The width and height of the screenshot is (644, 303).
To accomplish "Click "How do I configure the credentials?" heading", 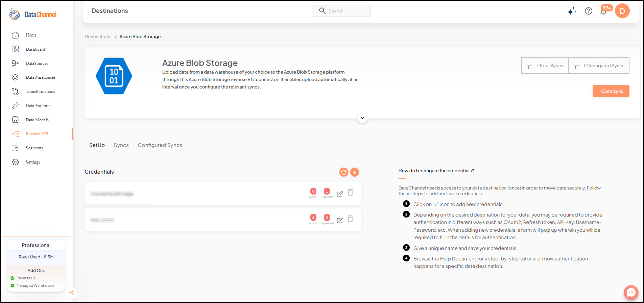I will coord(436,171).
